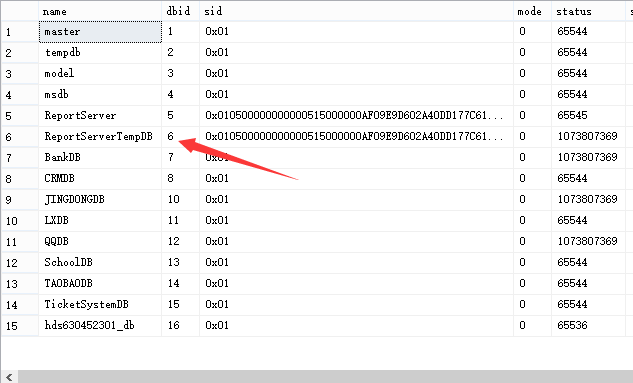Click status 65536 of hds630452301_db
The height and width of the screenshot is (383, 633).
point(589,325)
